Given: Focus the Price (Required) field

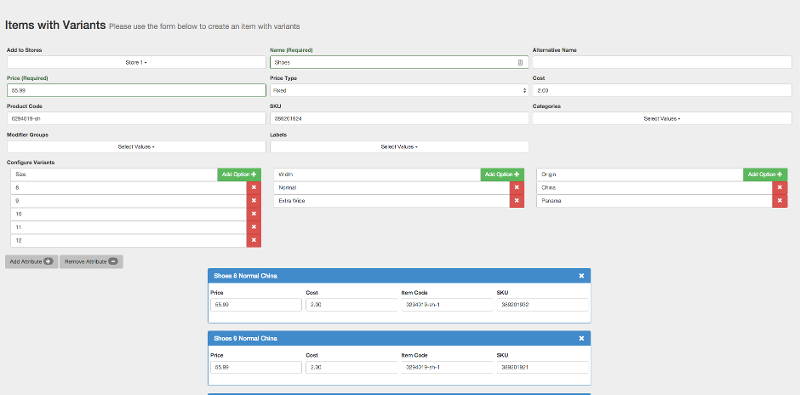Looking at the screenshot, I should [136, 90].
